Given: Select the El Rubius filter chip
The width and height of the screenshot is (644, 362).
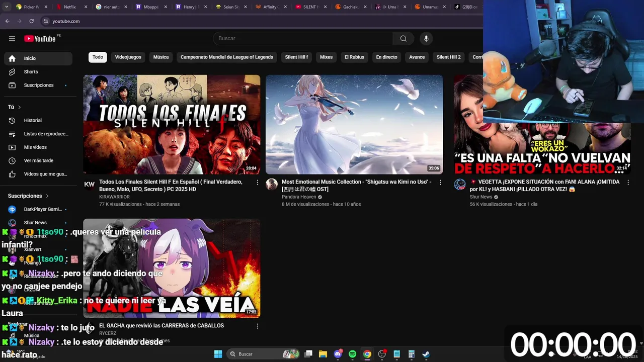Looking at the screenshot, I should click(x=354, y=57).
